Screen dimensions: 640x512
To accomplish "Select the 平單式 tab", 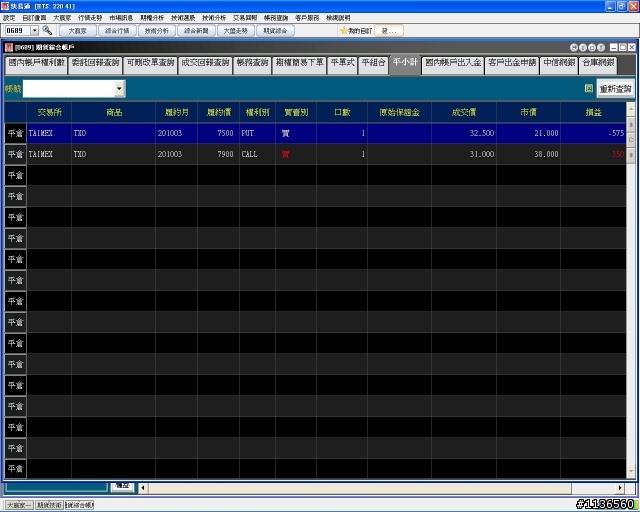I will tap(342, 65).
